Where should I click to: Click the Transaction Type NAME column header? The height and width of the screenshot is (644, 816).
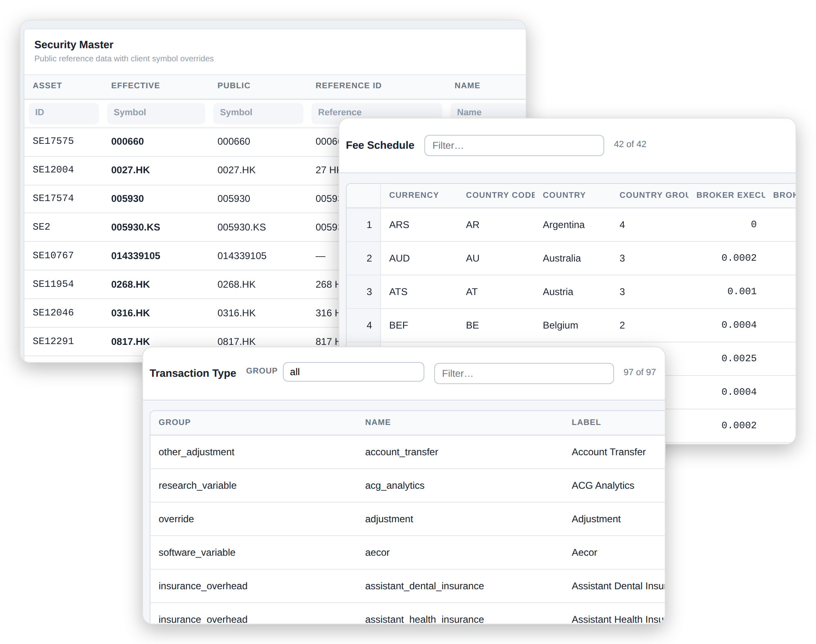[378, 423]
